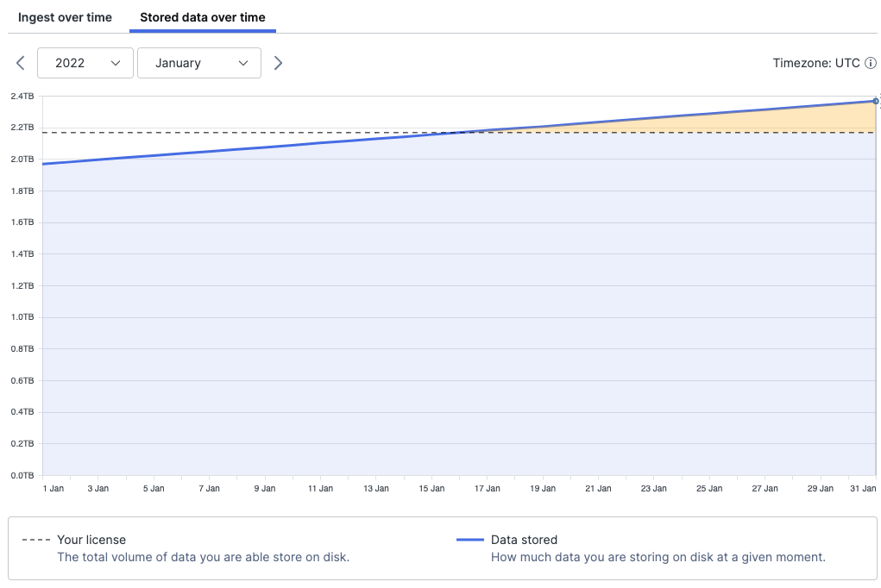The image size is (881, 588).
Task: Select the Stored data over time tab
Action: (x=202, y=17)
